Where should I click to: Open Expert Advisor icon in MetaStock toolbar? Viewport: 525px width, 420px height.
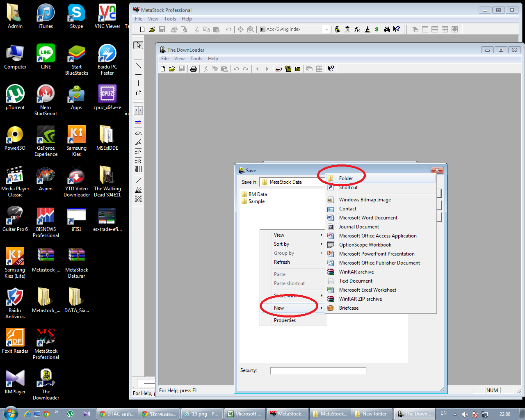337,29
